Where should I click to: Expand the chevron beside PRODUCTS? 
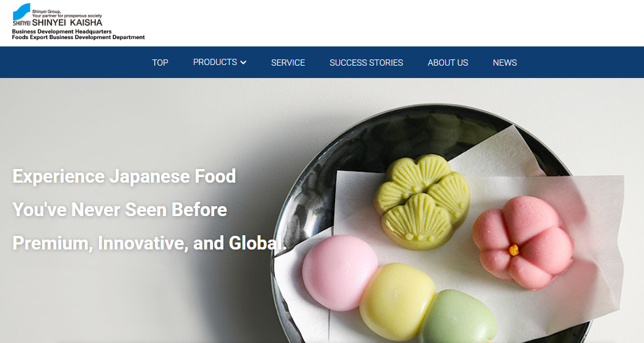[243, 63]
